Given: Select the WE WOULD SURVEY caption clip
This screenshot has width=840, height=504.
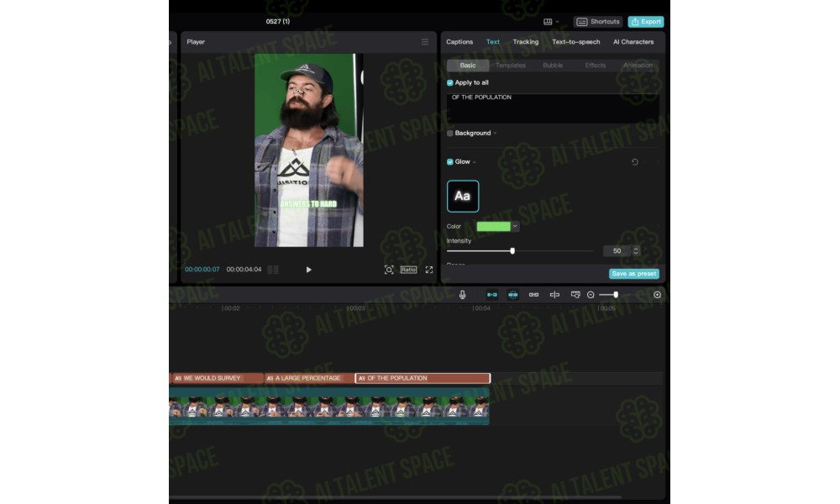Looking at the screenshot, I should [218, 378].
